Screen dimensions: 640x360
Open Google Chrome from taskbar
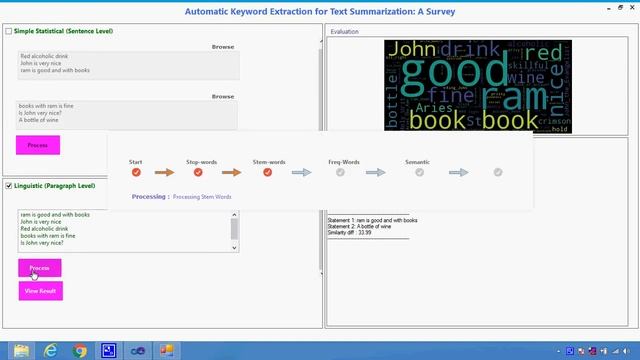[x=80, y=351]
